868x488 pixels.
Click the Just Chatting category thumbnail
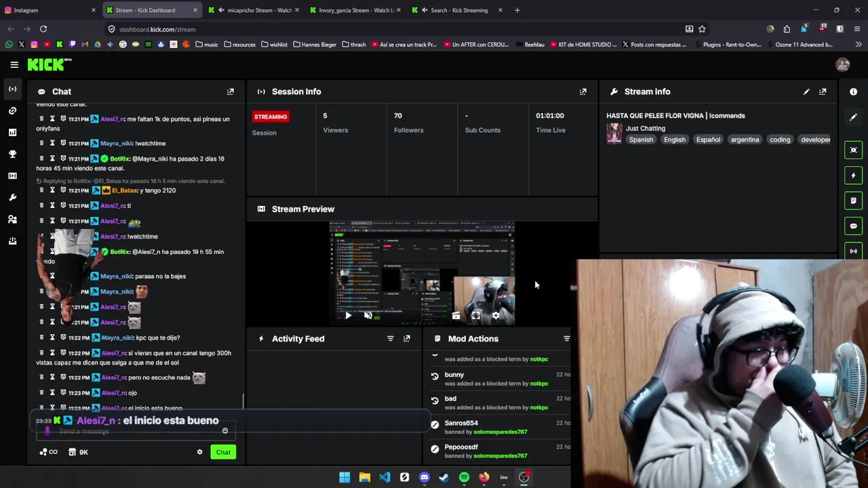(x=614, y=134)
